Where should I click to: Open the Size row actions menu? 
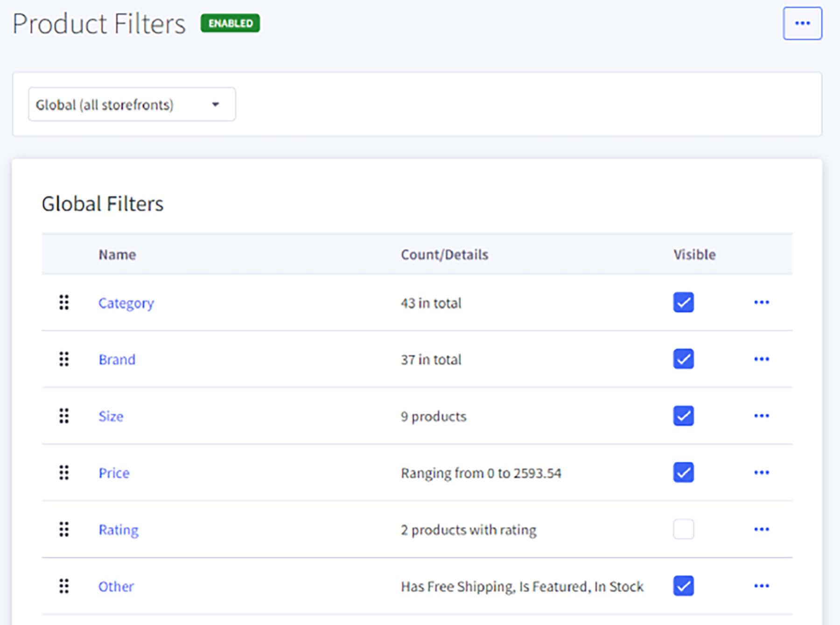click(762, 416)
